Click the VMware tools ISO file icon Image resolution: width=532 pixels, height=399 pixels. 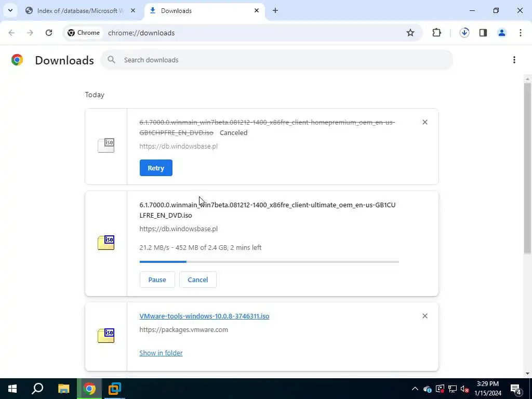click(x=106, y=336)
